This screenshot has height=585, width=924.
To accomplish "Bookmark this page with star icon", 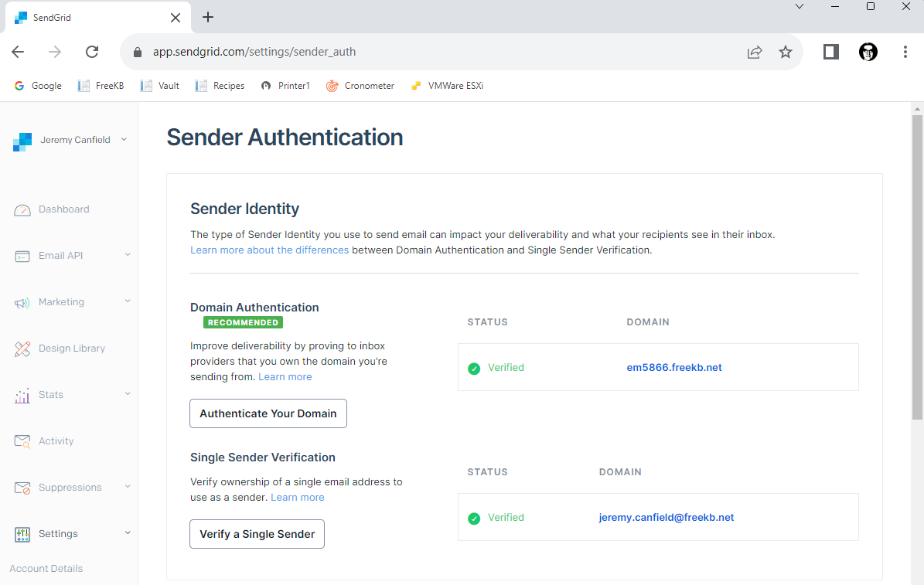I will pos(786,52).
